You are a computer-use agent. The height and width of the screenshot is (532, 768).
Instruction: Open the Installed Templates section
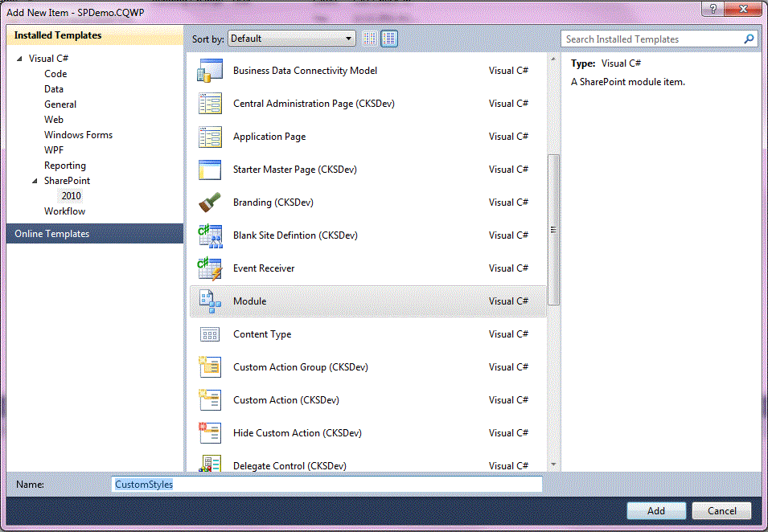(95, 35)
